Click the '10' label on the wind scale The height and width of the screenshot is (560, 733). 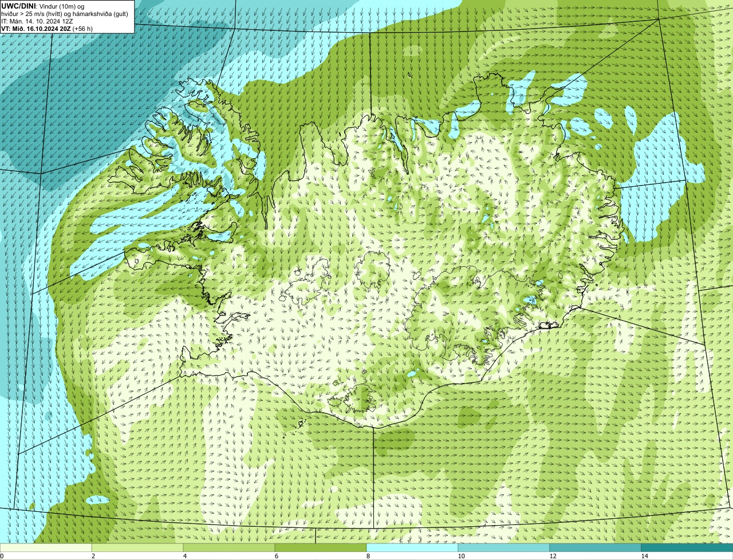click(x=461, y=556)
